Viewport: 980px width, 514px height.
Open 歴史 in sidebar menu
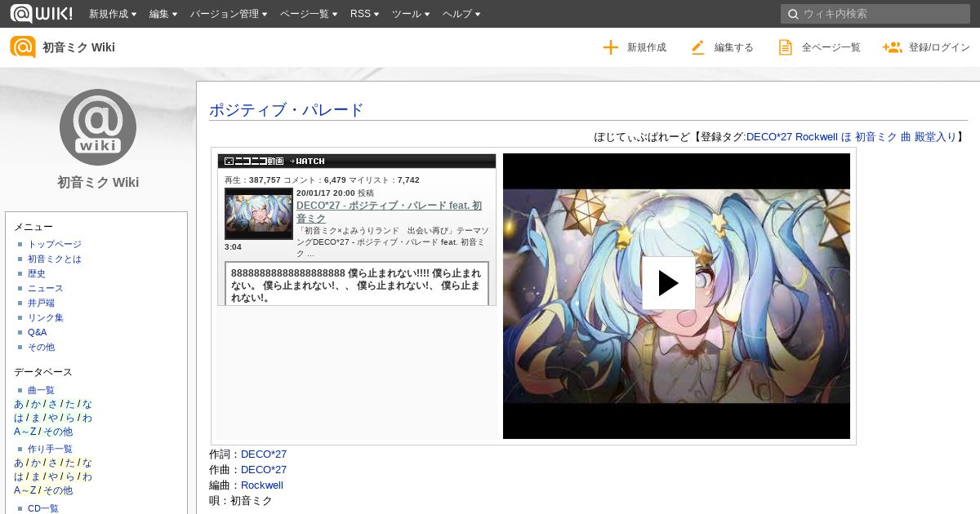(37, 273)
